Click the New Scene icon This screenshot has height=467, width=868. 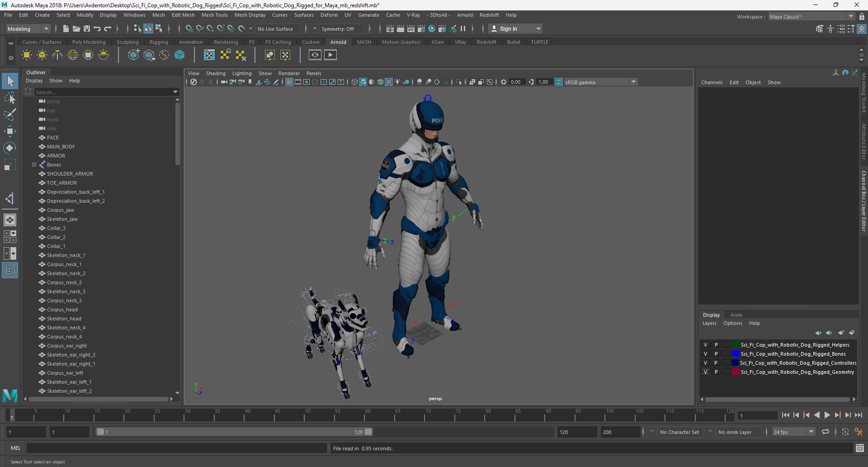66,29
